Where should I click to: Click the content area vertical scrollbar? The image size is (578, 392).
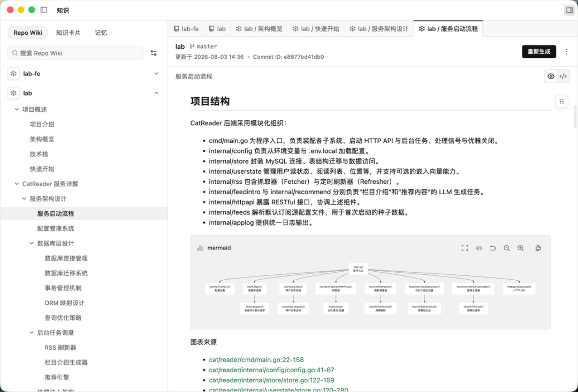(x=575, y=118)
